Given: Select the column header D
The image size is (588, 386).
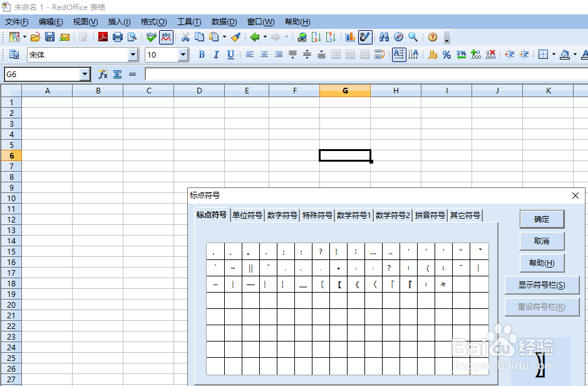Looking at the screenshot, I should pos(199,90).
